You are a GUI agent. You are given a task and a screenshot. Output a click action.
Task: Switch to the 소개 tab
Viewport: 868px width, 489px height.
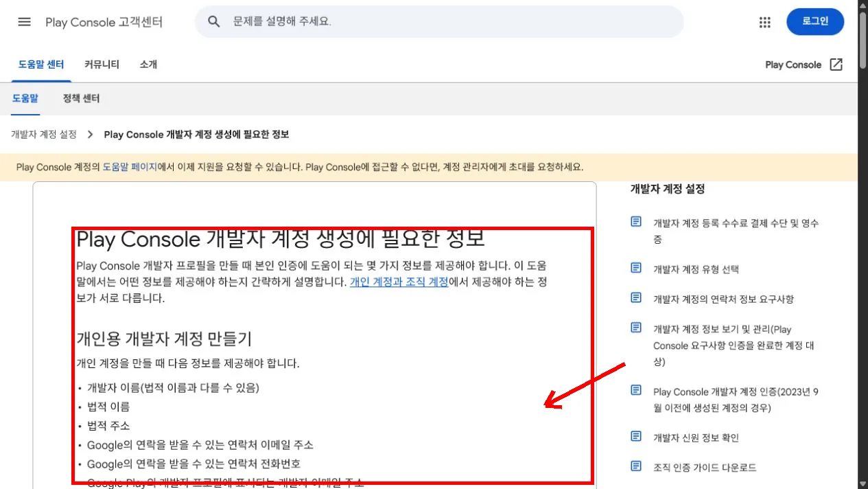(148, 65)
